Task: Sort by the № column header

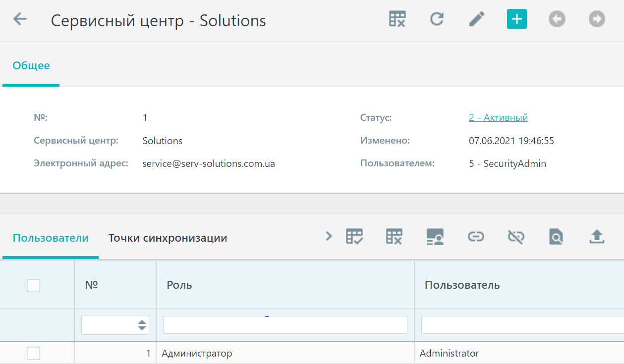Action: click(91, 285)
